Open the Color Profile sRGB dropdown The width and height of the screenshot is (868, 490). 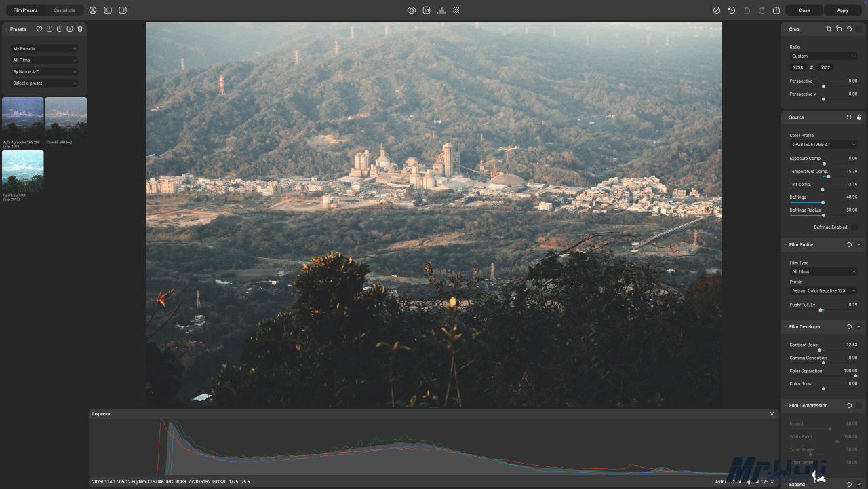(823, 145)
